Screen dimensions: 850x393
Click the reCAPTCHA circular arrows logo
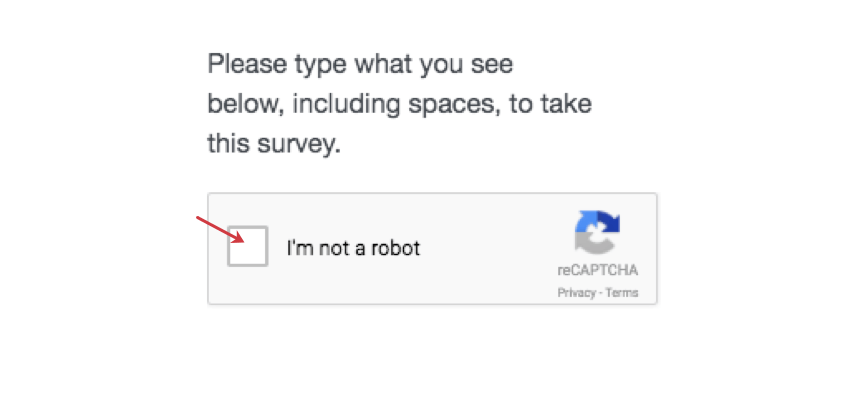click(x=597, y=233)
